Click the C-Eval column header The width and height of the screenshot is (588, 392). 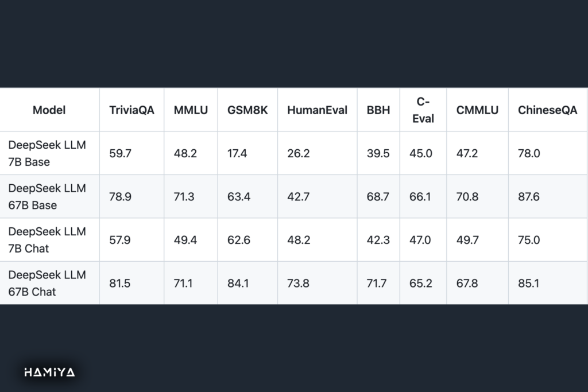(x=423, y=110)
